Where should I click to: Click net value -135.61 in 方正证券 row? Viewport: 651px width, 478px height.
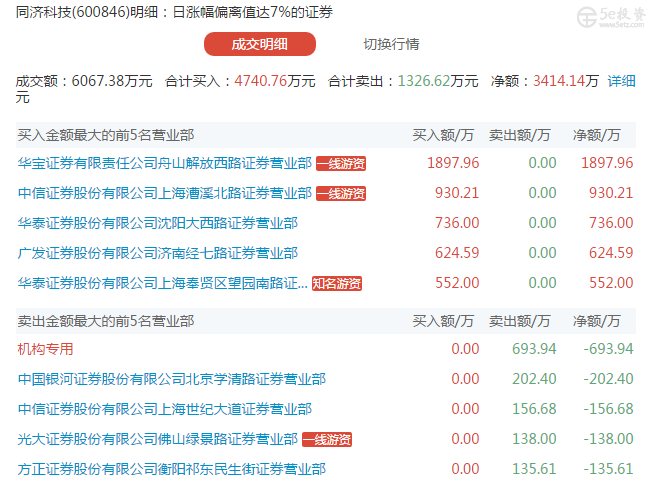click(x=608, y=469)
